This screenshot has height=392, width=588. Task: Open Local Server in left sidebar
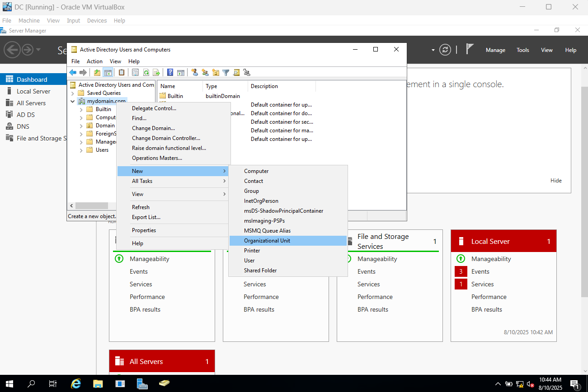(33, 91)
